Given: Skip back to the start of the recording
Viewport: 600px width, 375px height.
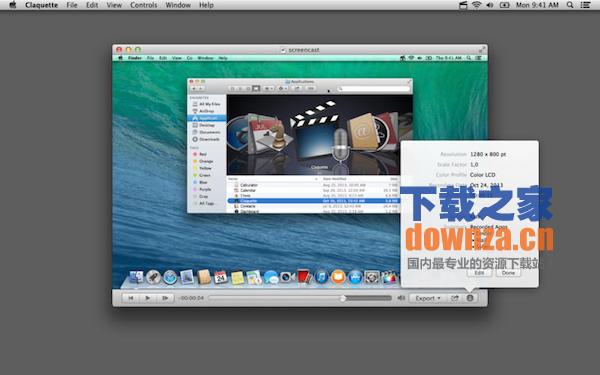Looking at the screenshot, I should pyautogui.click(x=130, y=298).
